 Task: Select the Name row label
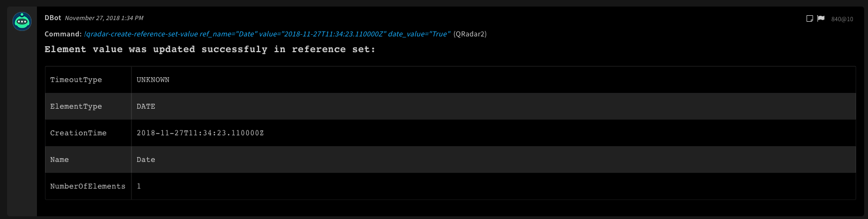pyautogui.click(x=60, y=160)
